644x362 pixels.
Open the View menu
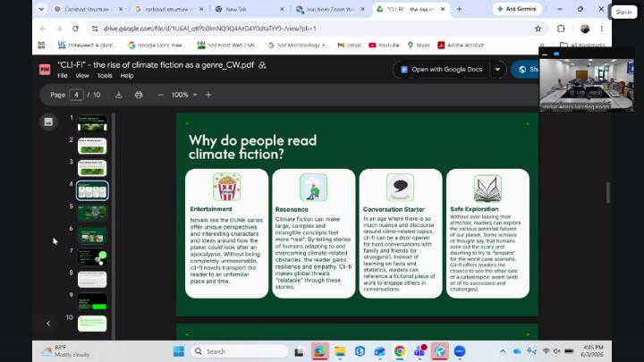pyautogui.click(x=82, y=75)
